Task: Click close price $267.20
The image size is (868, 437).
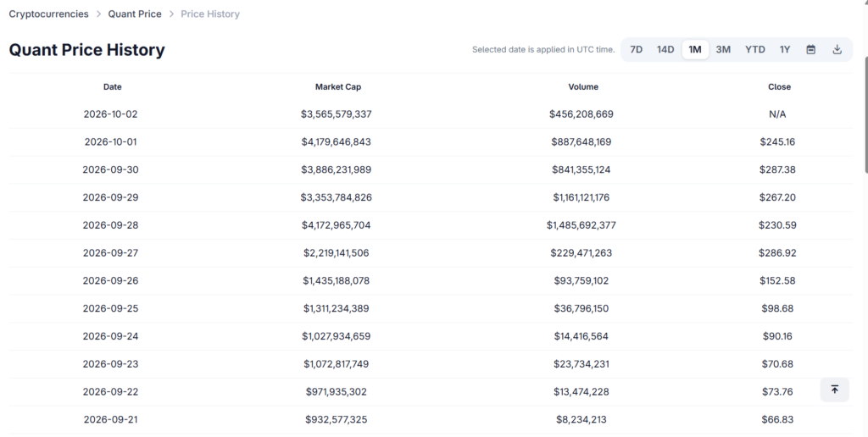Action: point(777,197)
